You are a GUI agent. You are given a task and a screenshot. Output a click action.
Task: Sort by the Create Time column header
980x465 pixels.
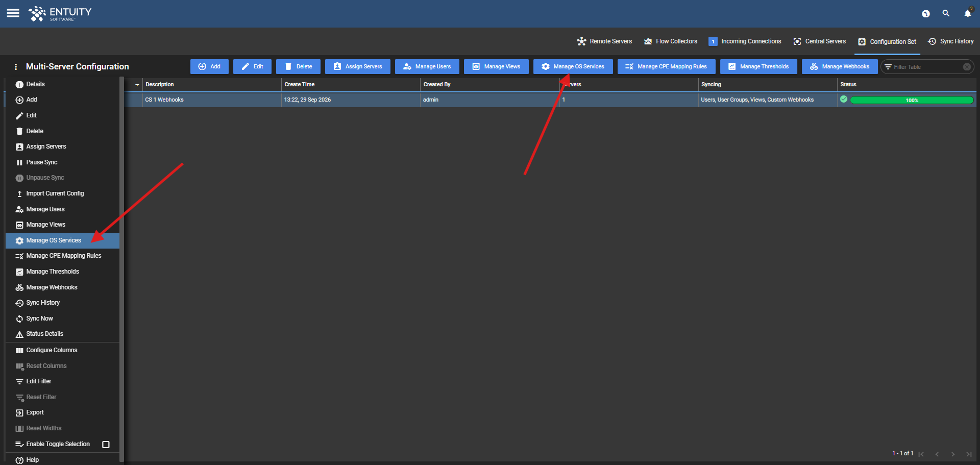(x=351, y=85)
